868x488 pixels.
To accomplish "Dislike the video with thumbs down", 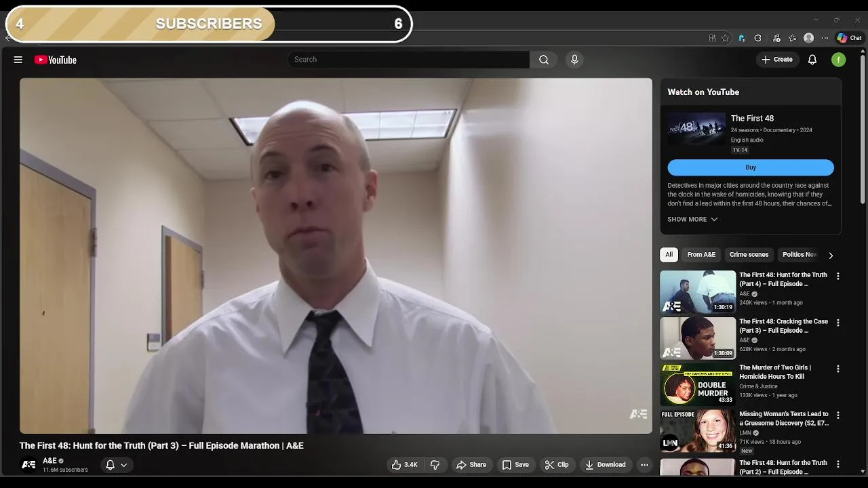I will 435,465.
